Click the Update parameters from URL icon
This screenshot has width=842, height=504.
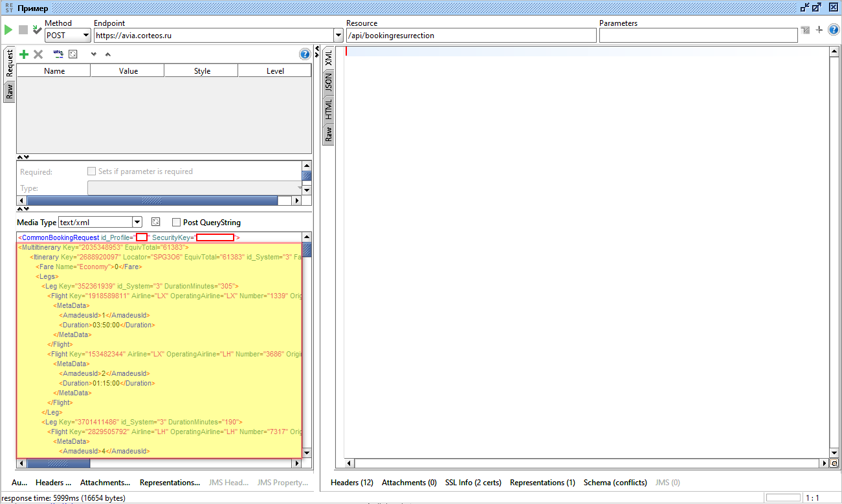(x=58, y=54)
